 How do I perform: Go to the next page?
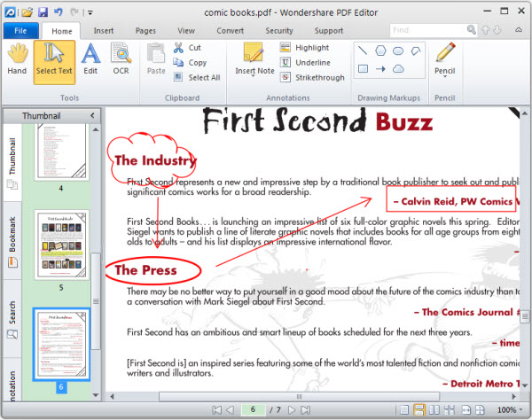pyautogui.click(x=292, y=410)
